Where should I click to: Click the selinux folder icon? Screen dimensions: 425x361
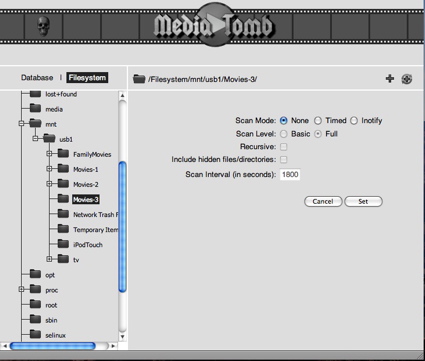(x=35, y=334)
